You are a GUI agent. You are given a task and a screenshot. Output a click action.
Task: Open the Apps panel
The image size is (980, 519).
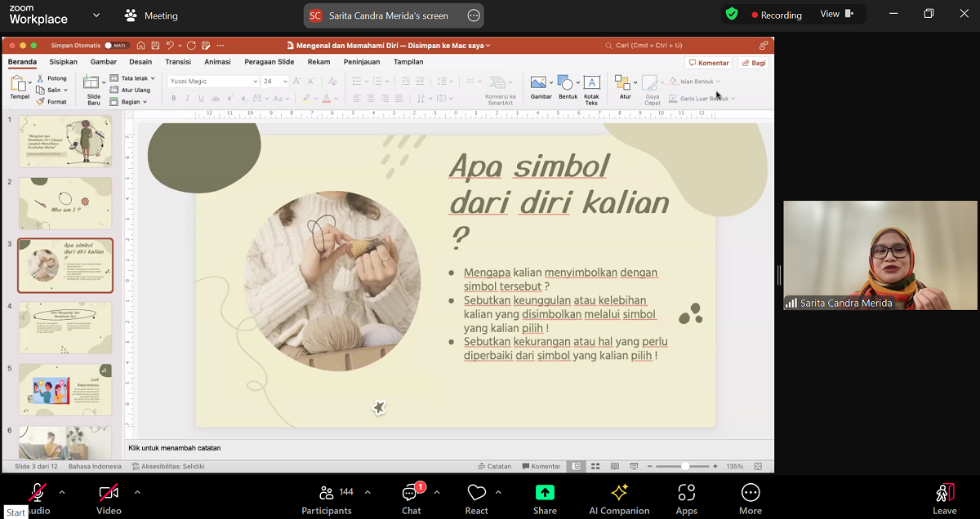coord(686,497)
